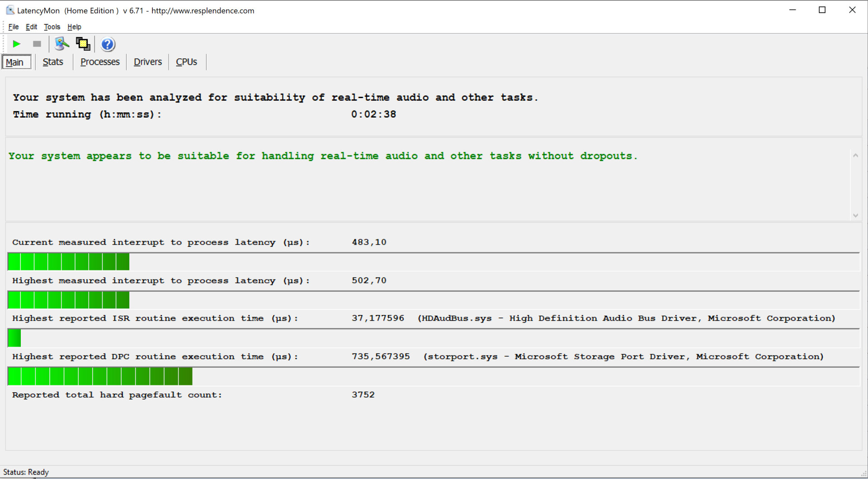
Task: Click the 'Status: Ready' status bar text
Action: click(26, 472)
